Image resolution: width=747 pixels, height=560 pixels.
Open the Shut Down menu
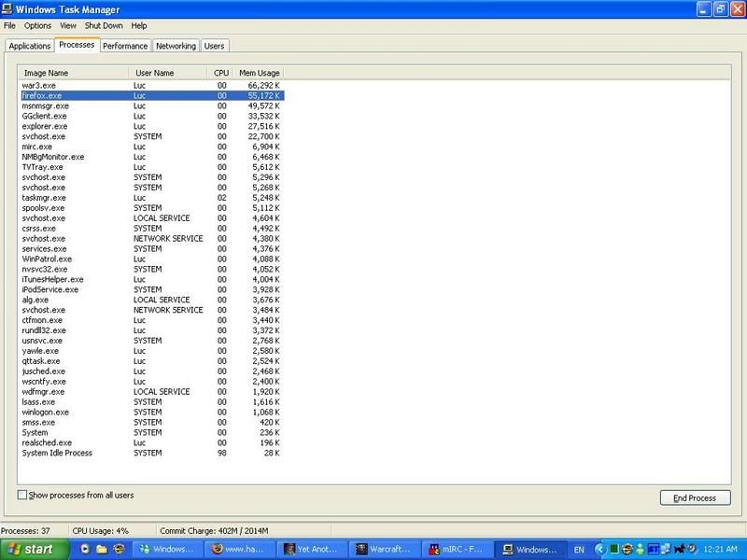104,25
